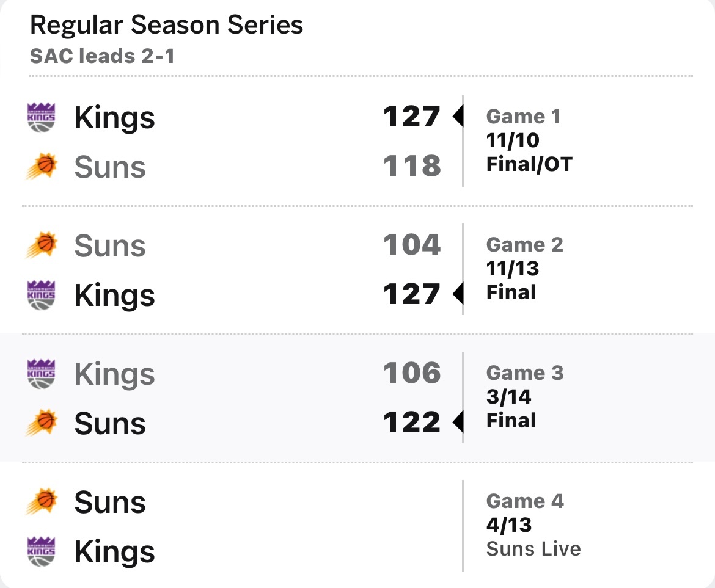Click the SAC leads 2-1 subtitle
The height and width of the screenshot is (588, 715).
click(102, 56)
